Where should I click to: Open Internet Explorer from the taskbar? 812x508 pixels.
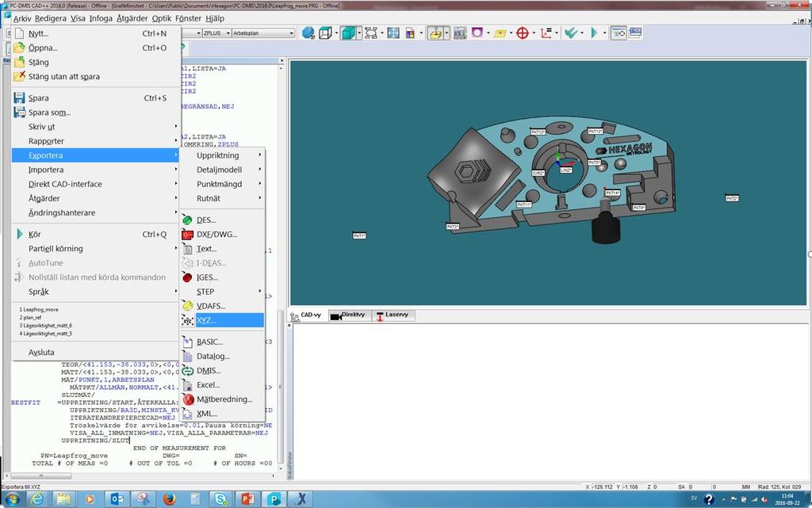coord(37,499)
